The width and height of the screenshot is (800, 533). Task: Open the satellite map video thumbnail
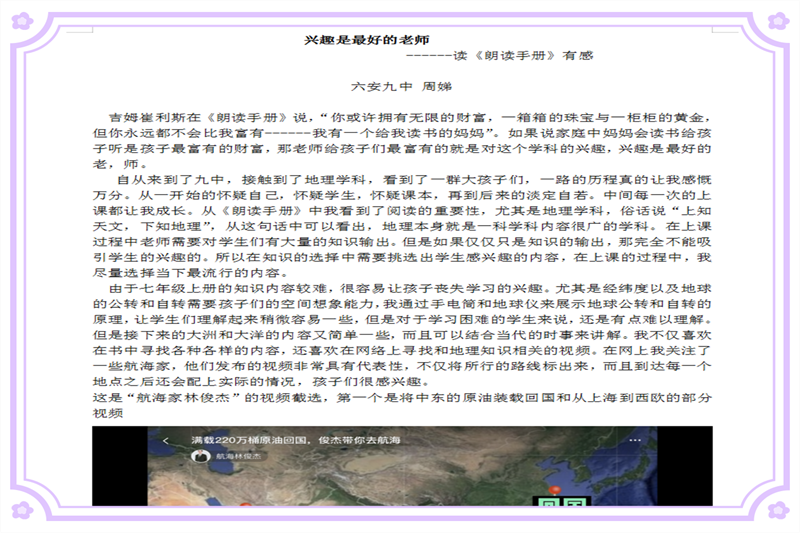(400, 480)
